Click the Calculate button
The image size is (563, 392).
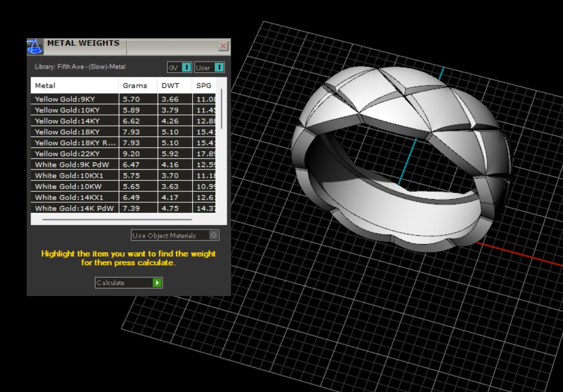[x=129, y=283]
